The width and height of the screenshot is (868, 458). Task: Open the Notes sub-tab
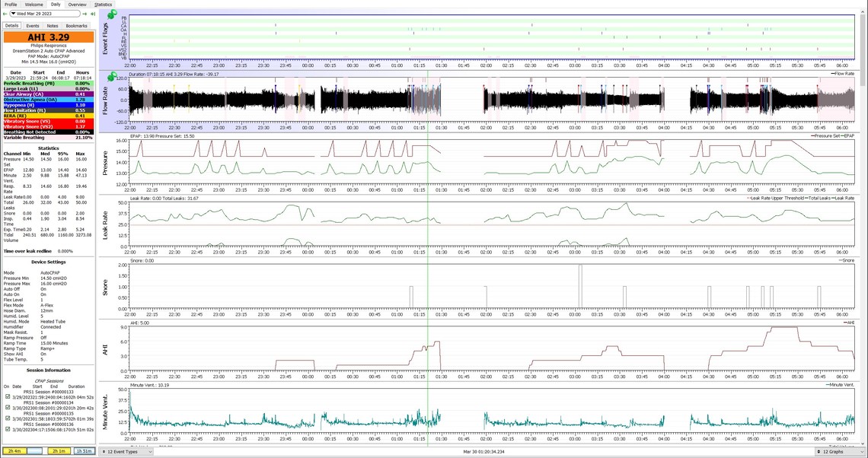[x=52, y=25]
